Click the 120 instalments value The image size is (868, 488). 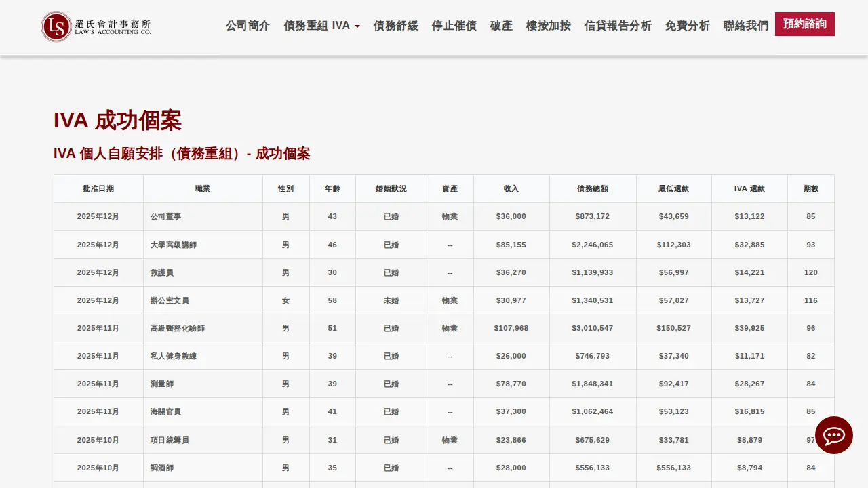pos(811,272)
